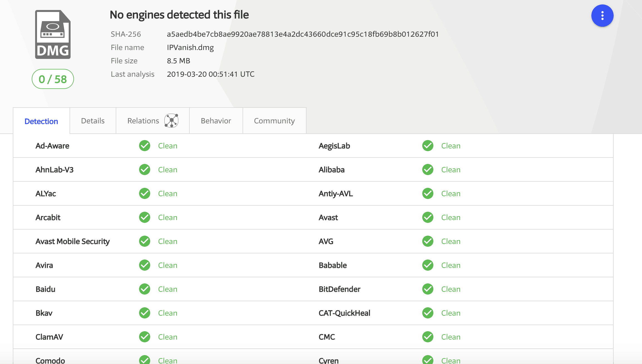Click the 0 / 58 detection score badge
642x364 pixels.
[x=53, y=79]
